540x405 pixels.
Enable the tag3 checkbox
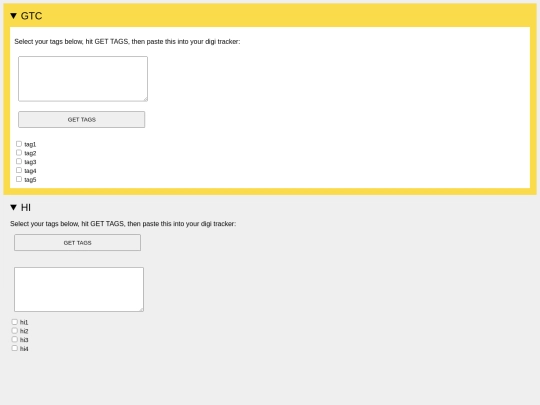coord(19,161)
